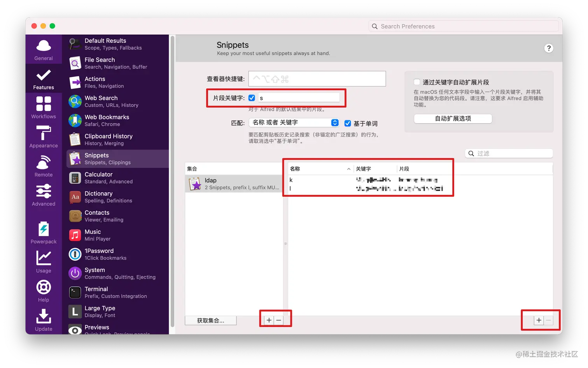Click the 关键字 column header
588x368 pixels.
point(375,169)
